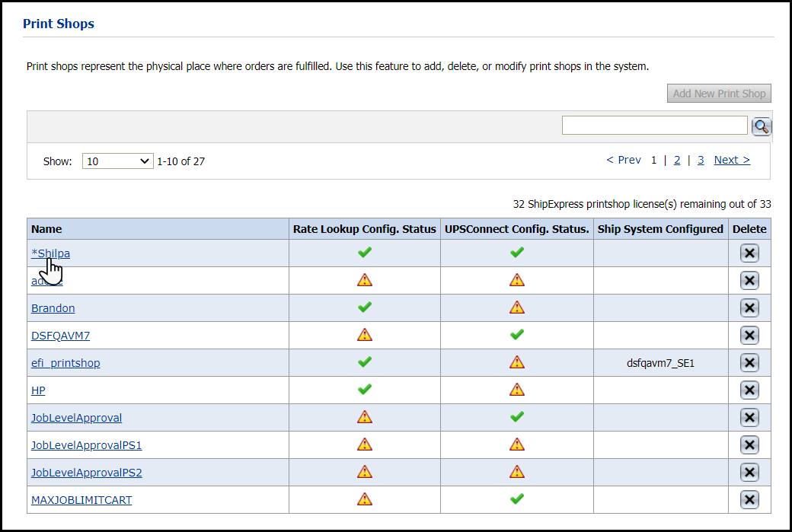Delete the JobLevelApprovalPS2 print shop

coord(749,473)
